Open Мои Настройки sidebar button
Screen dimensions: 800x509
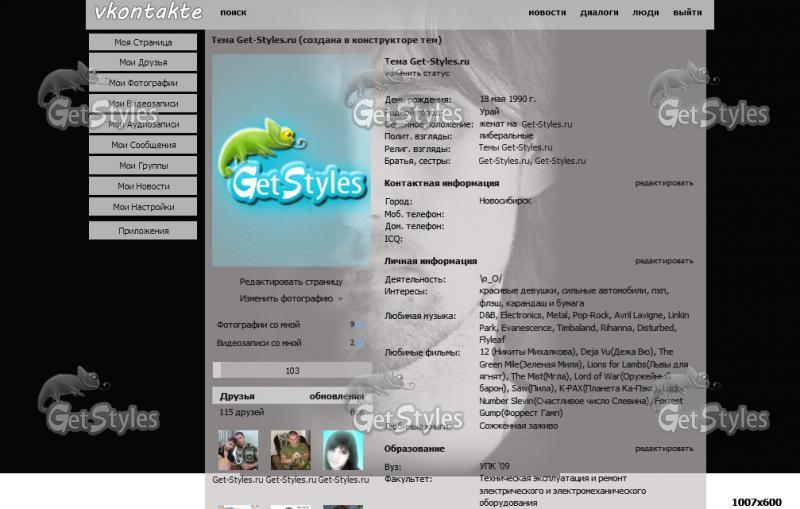(143, 207)
